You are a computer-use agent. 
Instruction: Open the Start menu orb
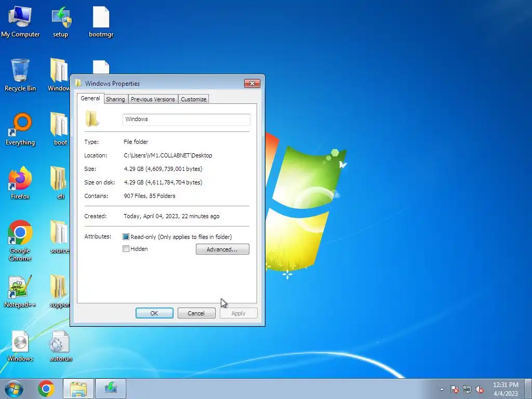pyautogui.click(x=14, y=389)
